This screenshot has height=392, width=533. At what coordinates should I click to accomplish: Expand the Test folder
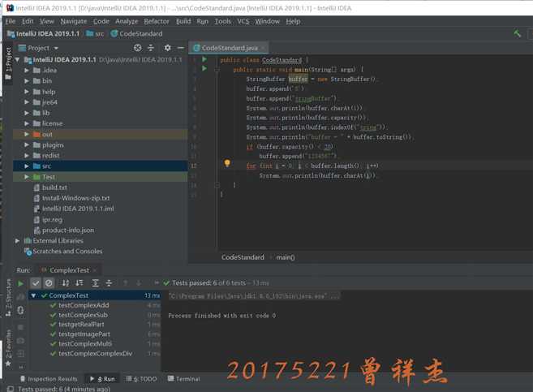point(27,177)
